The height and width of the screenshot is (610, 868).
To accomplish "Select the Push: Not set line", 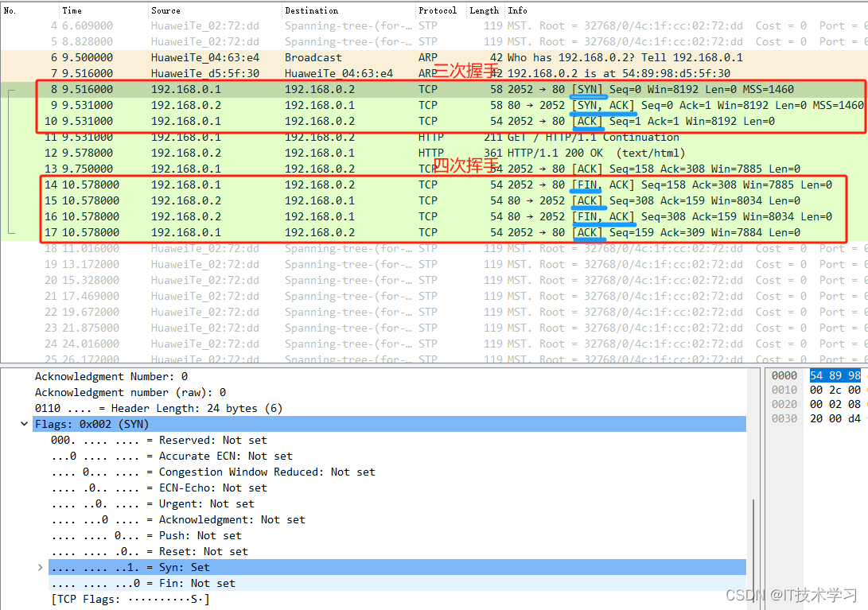I will click(x=146, y=536).
